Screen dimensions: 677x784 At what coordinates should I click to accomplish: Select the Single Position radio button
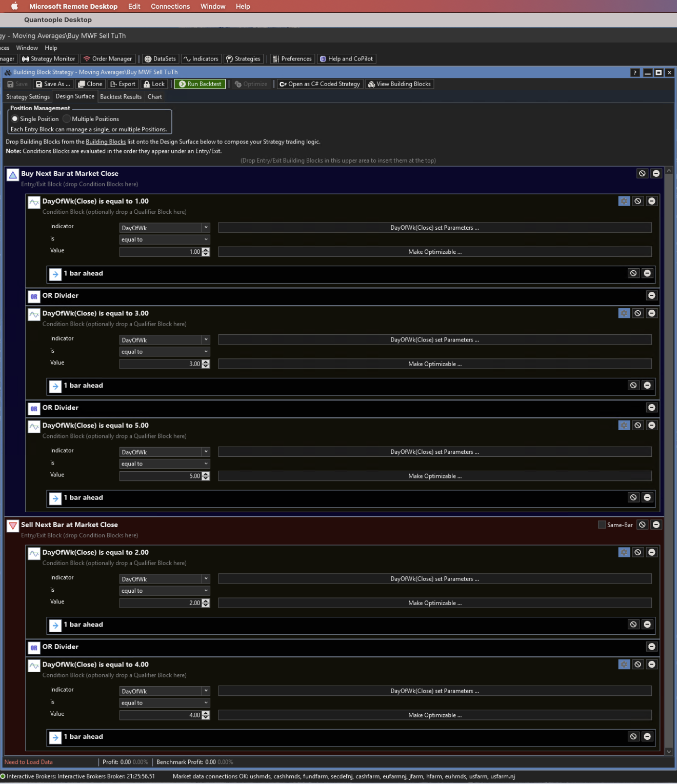pyautogui.click(x=15, y=119)
